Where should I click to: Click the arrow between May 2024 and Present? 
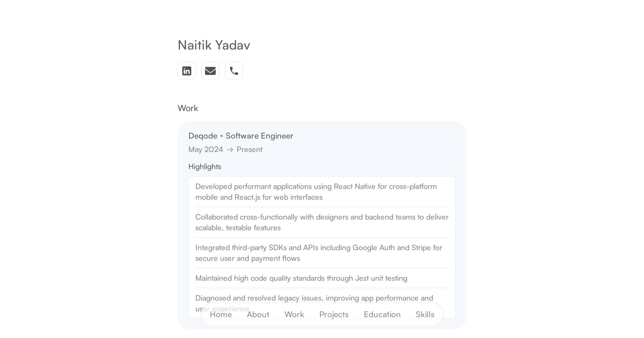click(230, 150)
